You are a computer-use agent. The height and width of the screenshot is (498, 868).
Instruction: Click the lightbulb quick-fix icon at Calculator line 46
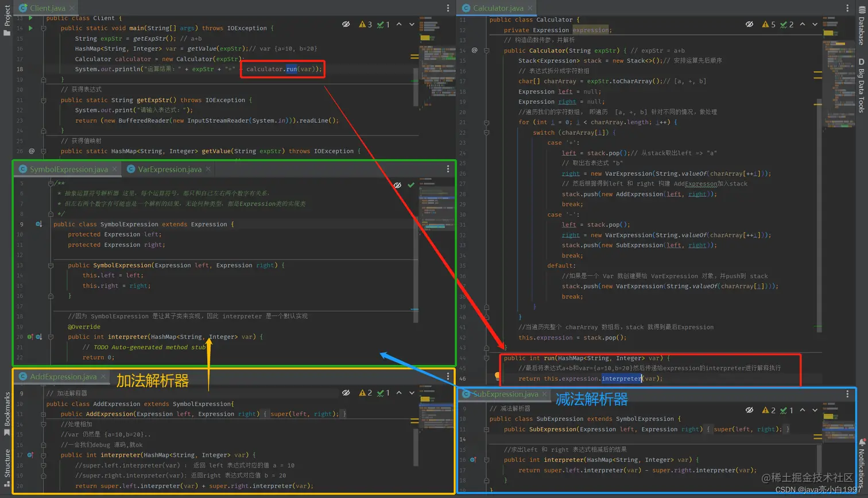coord(498,376)
